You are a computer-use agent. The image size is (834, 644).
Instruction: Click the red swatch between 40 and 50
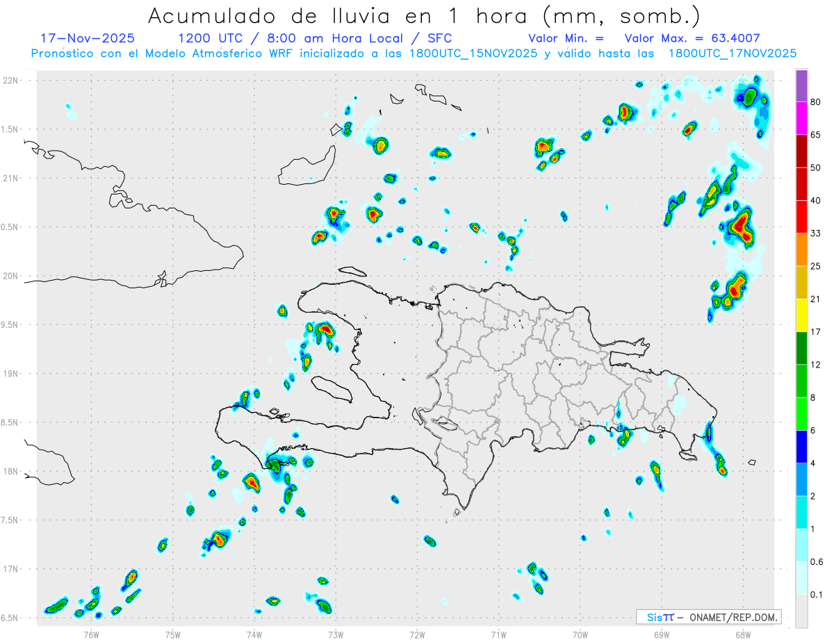pos(801,183)
